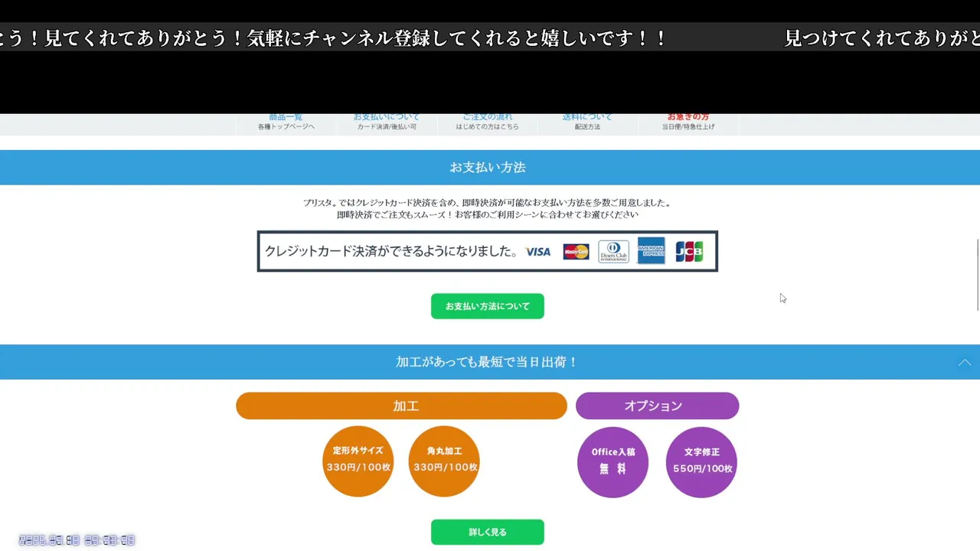Click the purple オプション category pill
Image resolution: width=980 pixels, height=551 pixels.
point(657,406)
